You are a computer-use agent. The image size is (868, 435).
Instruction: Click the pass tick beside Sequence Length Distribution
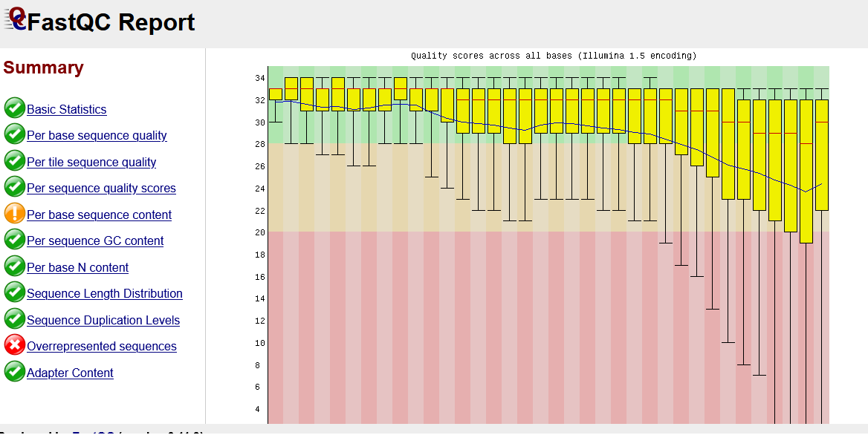click(x=14, y=292)
